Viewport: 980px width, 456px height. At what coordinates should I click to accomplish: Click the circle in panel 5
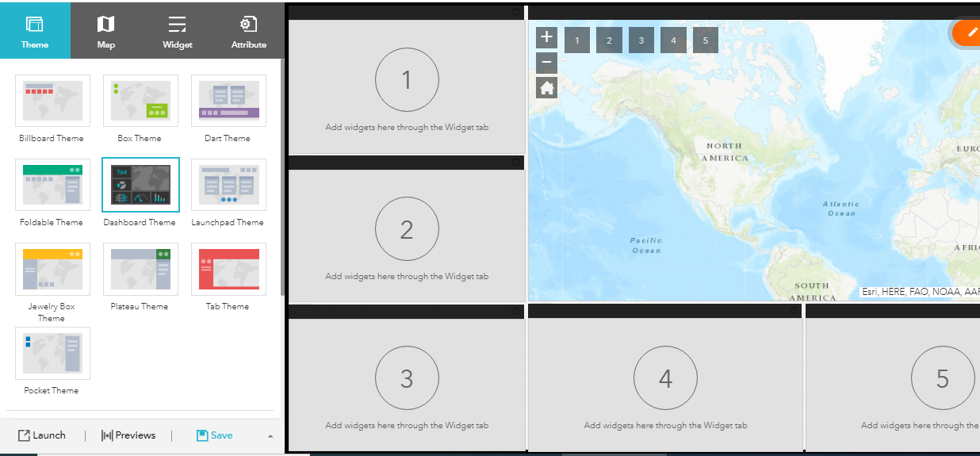coord(943,378)
